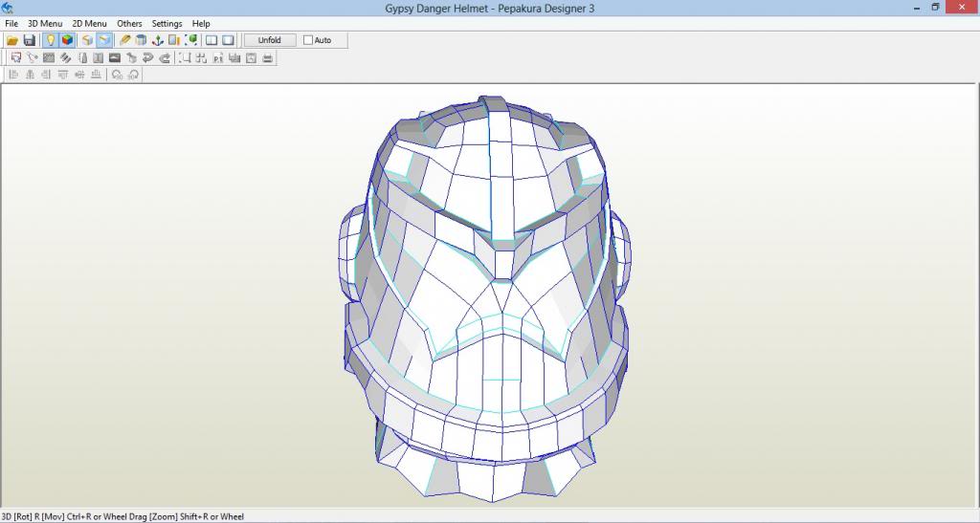Select the pencil edge-editing tool

coord(125,40)
